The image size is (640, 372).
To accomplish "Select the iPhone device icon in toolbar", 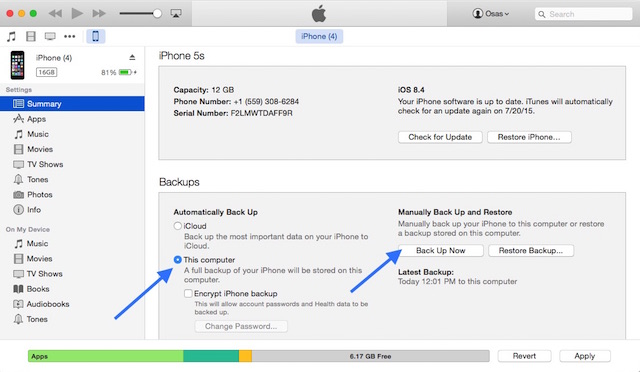I will 96,36.
